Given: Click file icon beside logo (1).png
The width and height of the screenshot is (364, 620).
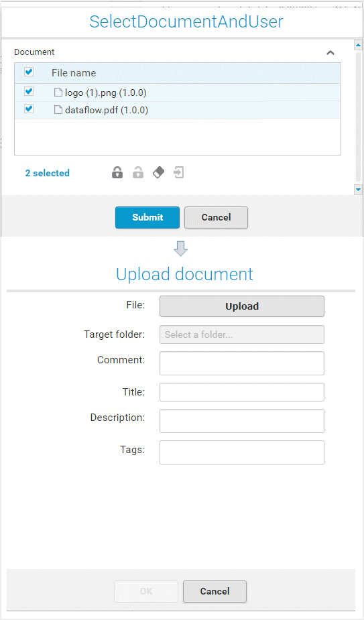Looking at the screenshot, I should coord(58,92).
